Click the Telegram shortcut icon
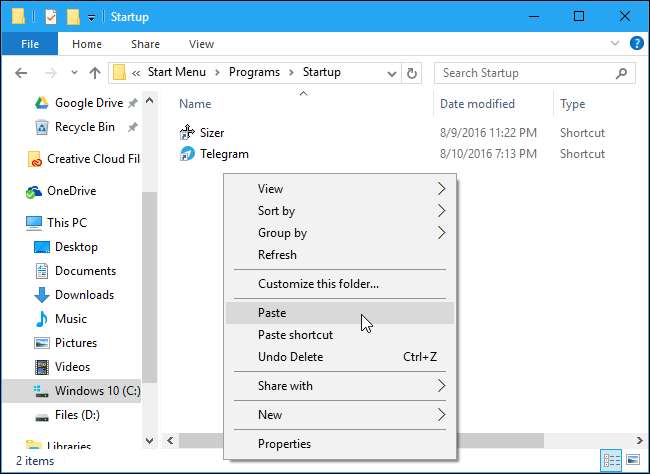 pos(188,154)
